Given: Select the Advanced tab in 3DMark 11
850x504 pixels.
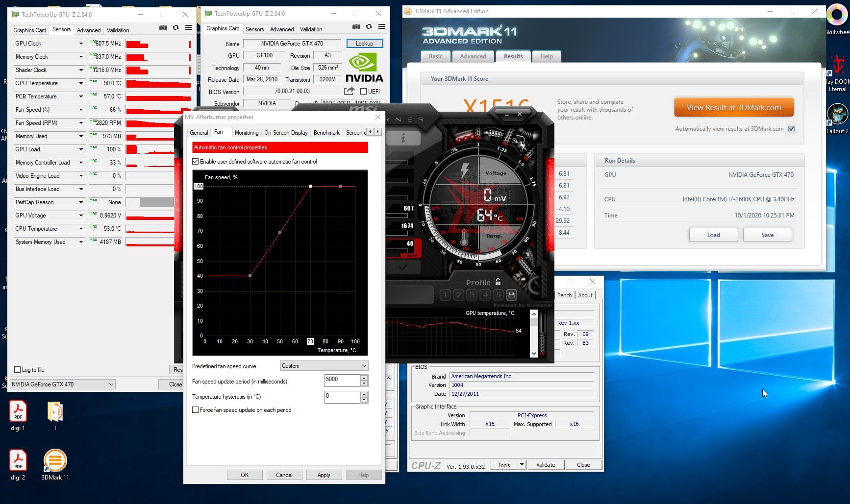Looking at the screenshot, I should [x=473, y=56].
